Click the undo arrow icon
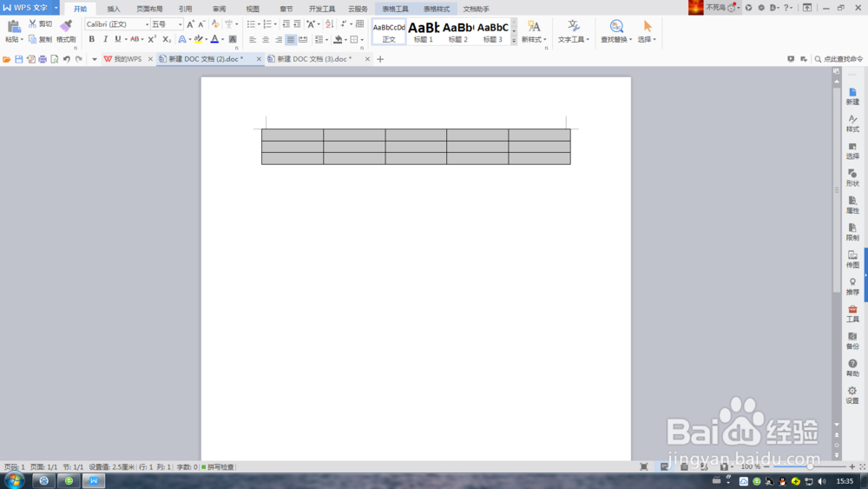This screenshot has width=868, height=489. (67, 59)
